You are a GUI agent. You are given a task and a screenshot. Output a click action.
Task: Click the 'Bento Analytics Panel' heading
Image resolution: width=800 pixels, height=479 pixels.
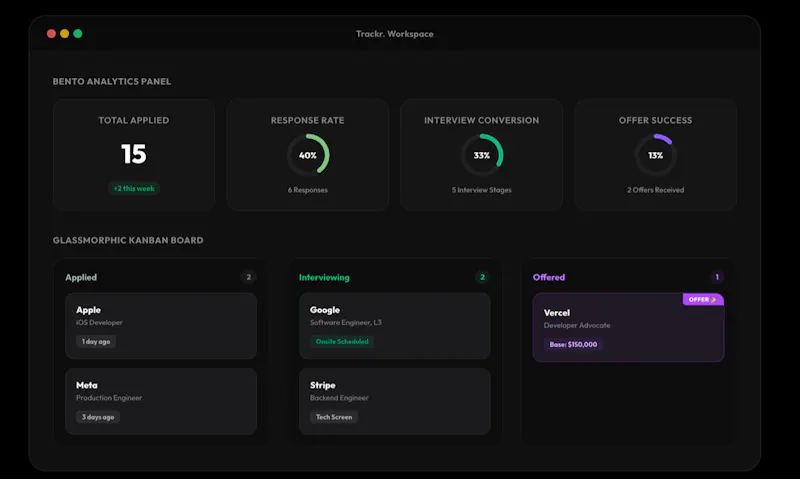tap(112, 82)
